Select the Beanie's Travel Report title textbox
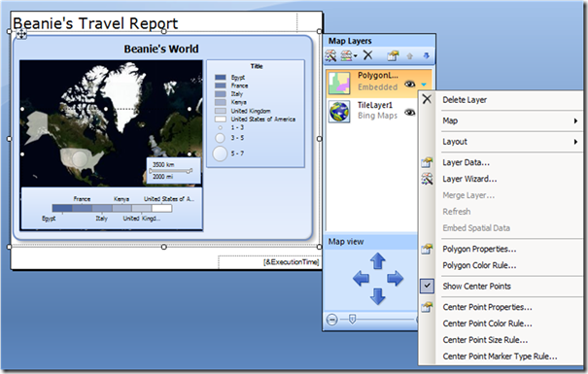 154,23
